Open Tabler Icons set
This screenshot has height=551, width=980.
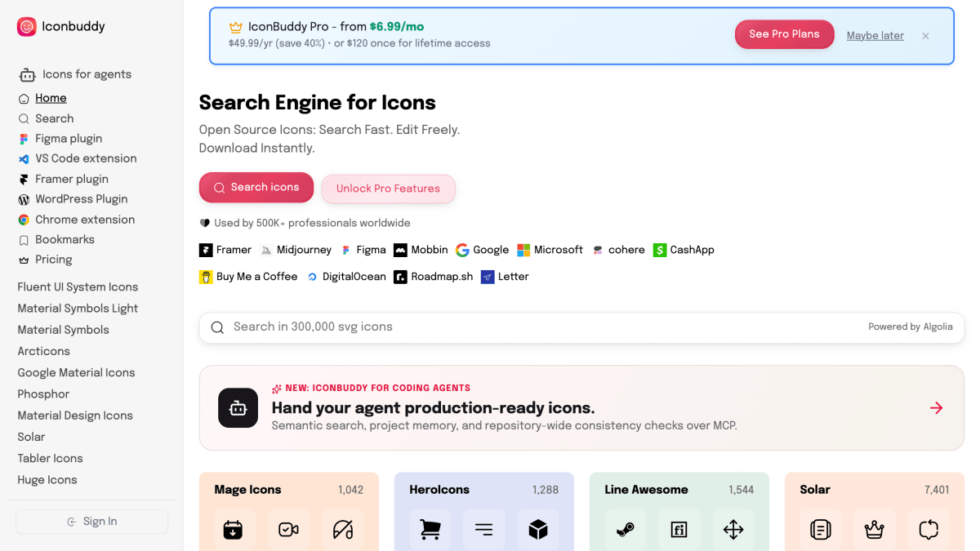pyautogui.click(x=50, y=458)
